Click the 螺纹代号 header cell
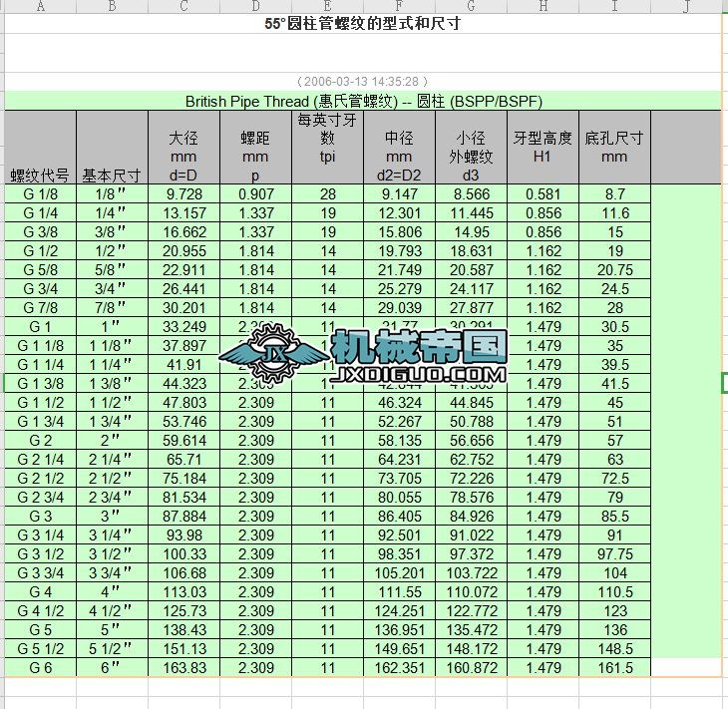728x709 pixels. [41, 148]
